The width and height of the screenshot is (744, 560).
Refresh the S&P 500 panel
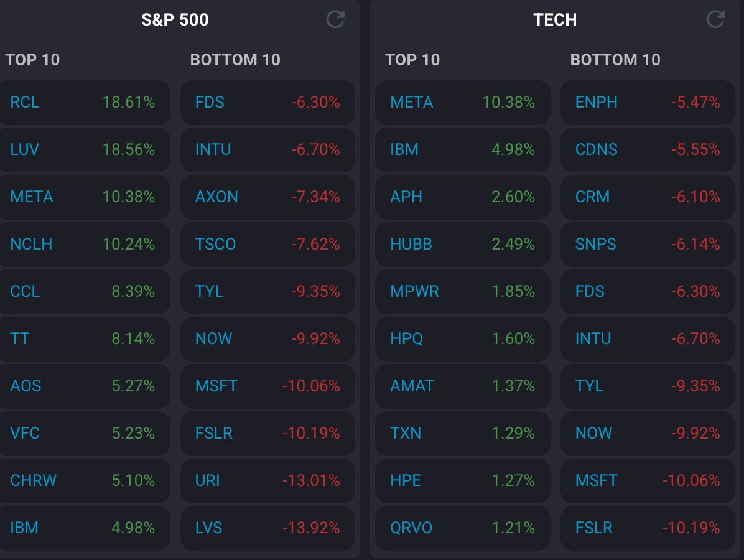pyautogui.click(x=335, y=19)
